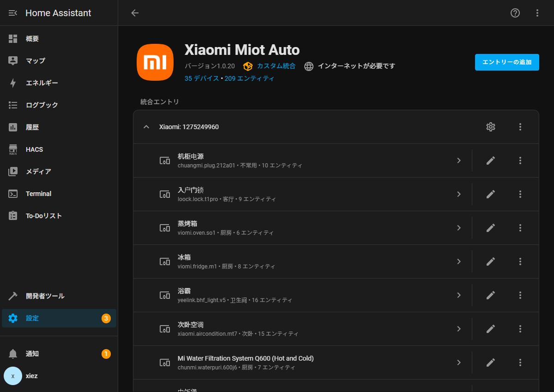The image size is (554, 392).
Task: Click the Xiaomi Miot Auto title
Action: pyautogui.click(x=242, y=50)
